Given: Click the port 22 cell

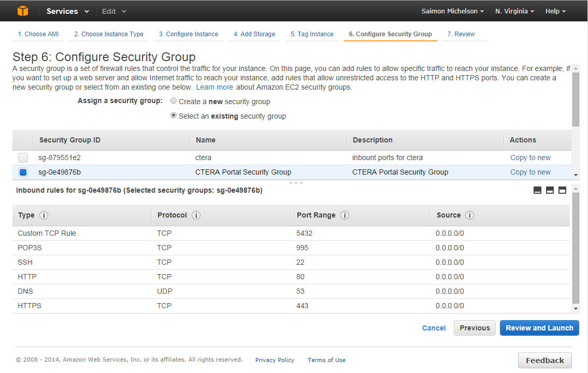Looking at the screenshot, I should click(x=300, y=263).
